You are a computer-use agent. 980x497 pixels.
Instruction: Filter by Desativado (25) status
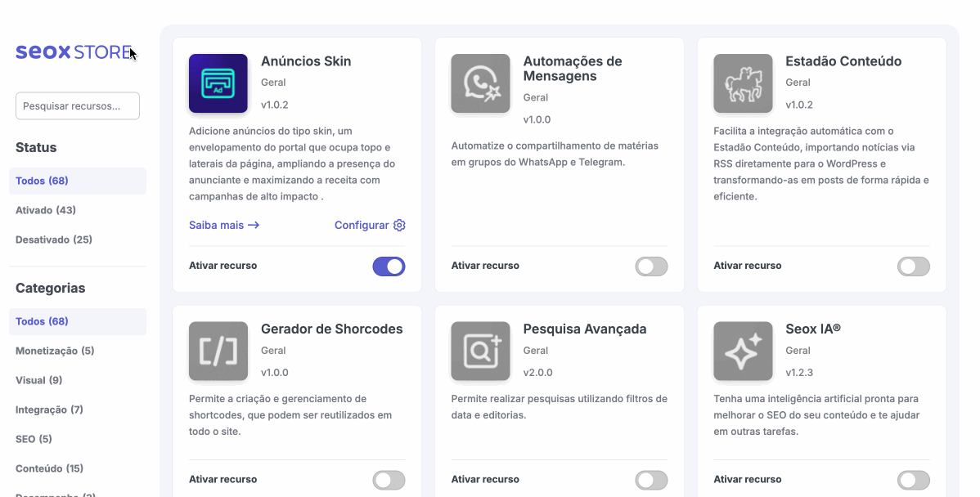[x=54, y=240]
